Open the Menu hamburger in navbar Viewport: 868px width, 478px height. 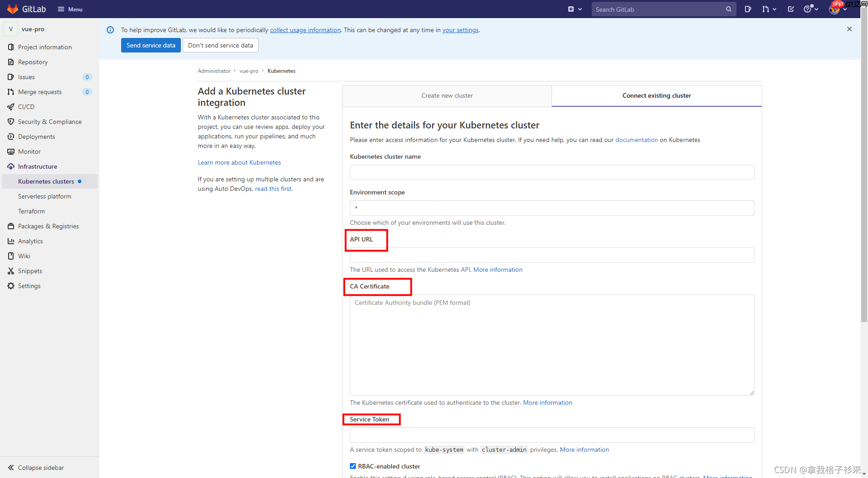tap(70, 9)
